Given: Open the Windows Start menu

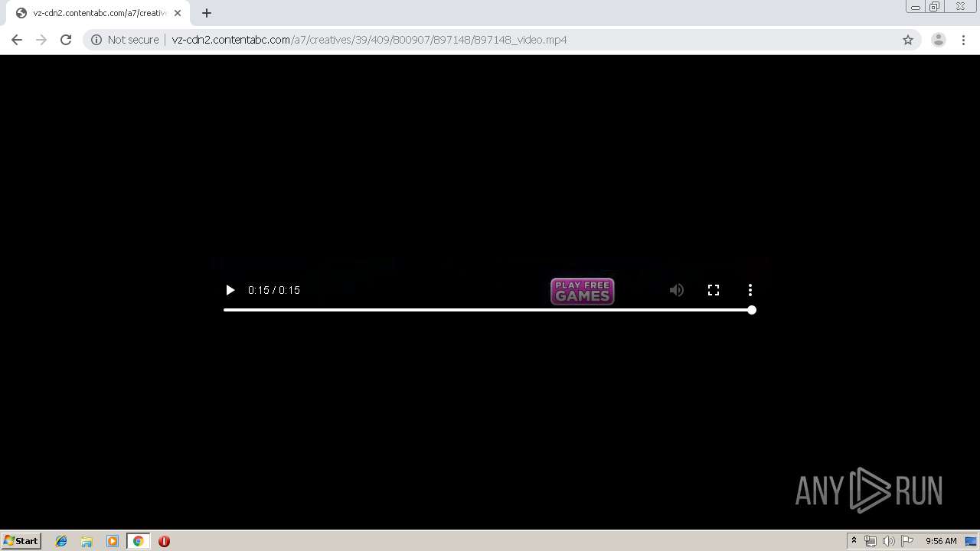Looking at the screenshot, I should 21,541.
